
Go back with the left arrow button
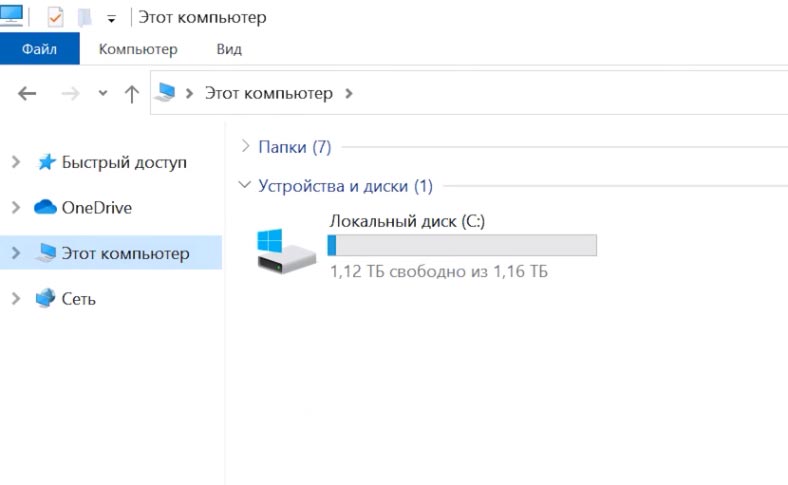[x=27, y=94]
